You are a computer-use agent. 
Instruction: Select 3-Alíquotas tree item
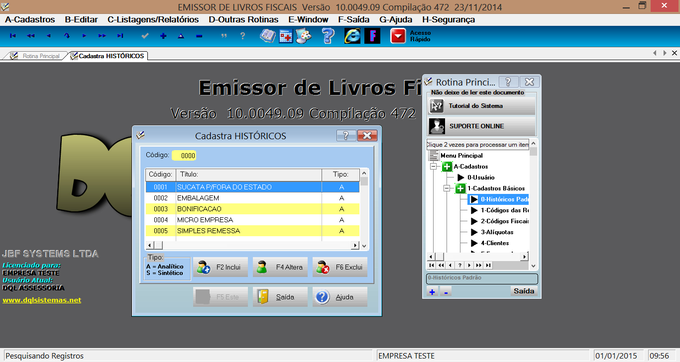point(497,232)
